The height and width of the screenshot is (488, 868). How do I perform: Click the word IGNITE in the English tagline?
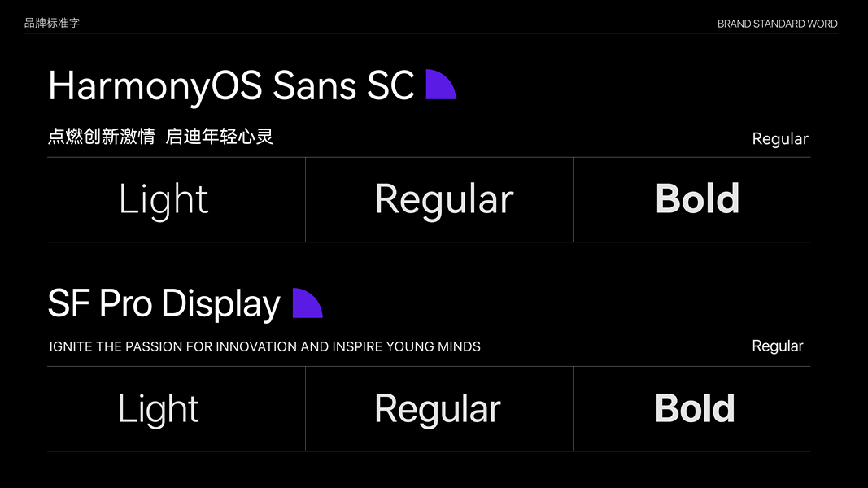click(71, 346)
